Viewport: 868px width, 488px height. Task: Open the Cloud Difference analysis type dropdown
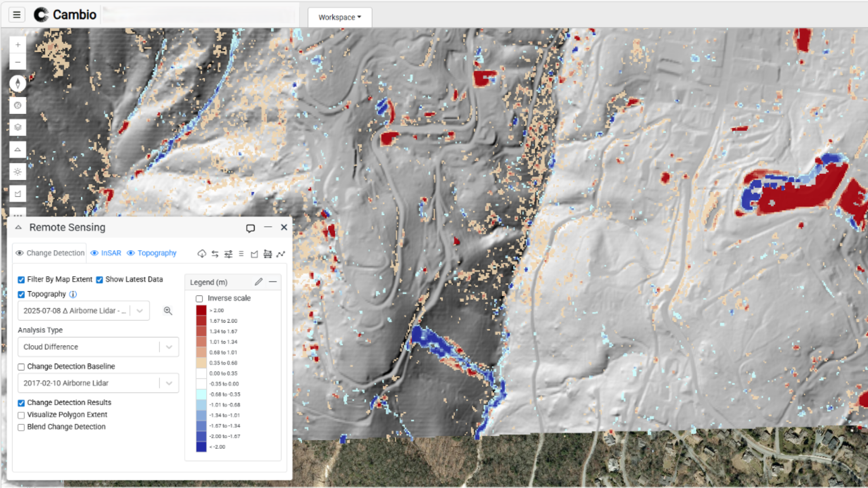(98, 347)
